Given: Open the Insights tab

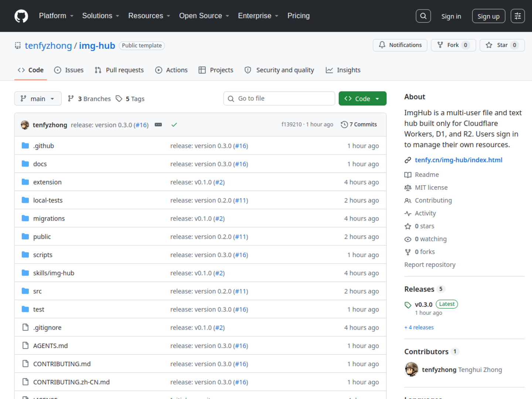Looking at the screenshot, I should (x=343, y=70).
